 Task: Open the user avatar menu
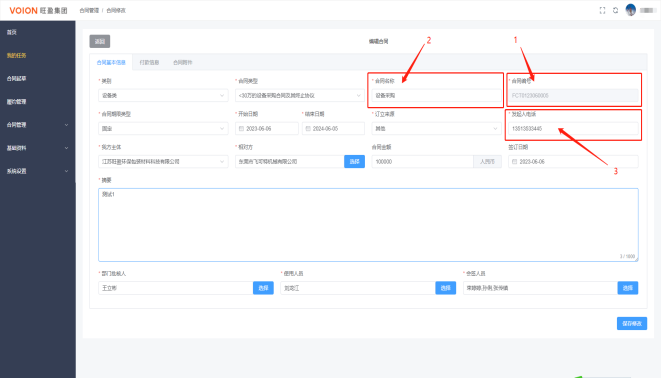631,10
